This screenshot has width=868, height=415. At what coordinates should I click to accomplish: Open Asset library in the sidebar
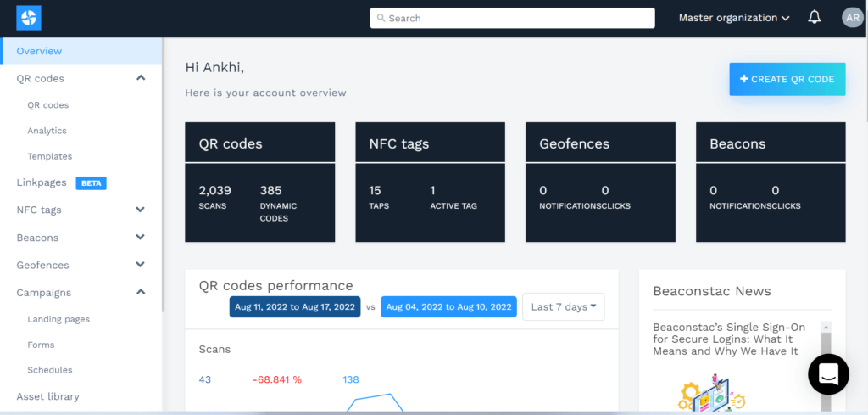coord(47,396)
